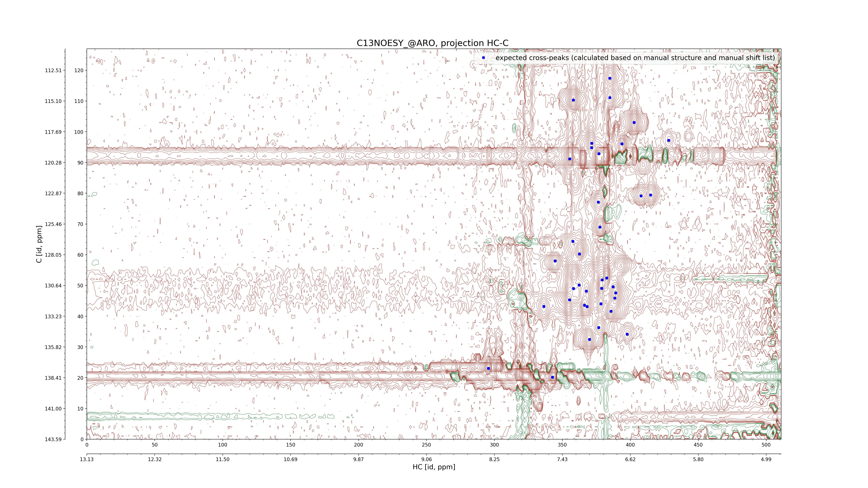868x488 pixels.
Task: Click the HC id tick label '200'
Action: [358, 445]
